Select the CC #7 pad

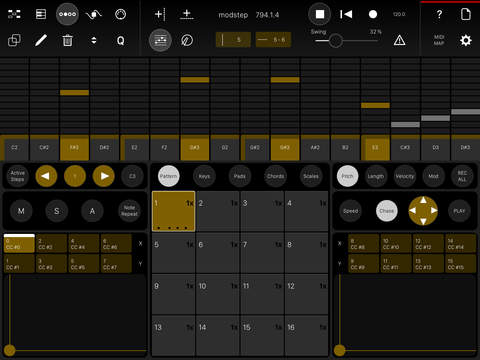coord(116,264)
